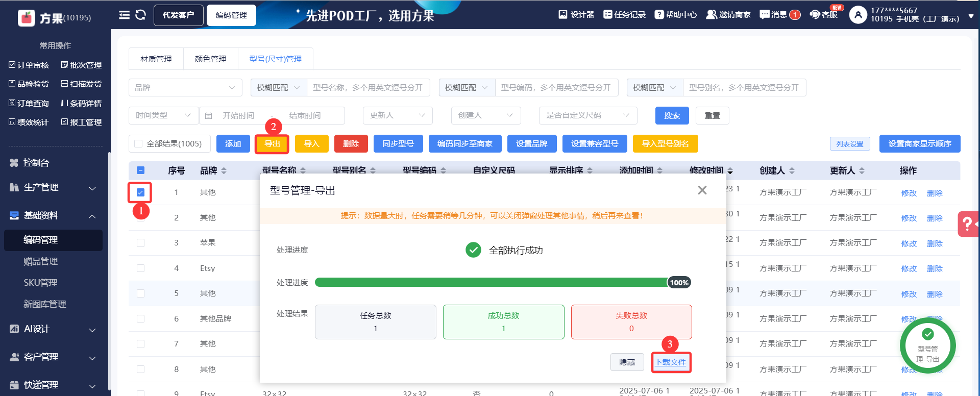Open the floating 型号管理-导出 task bubble
Viewport: 980px width, 396px height.
[x=928, y=345]
